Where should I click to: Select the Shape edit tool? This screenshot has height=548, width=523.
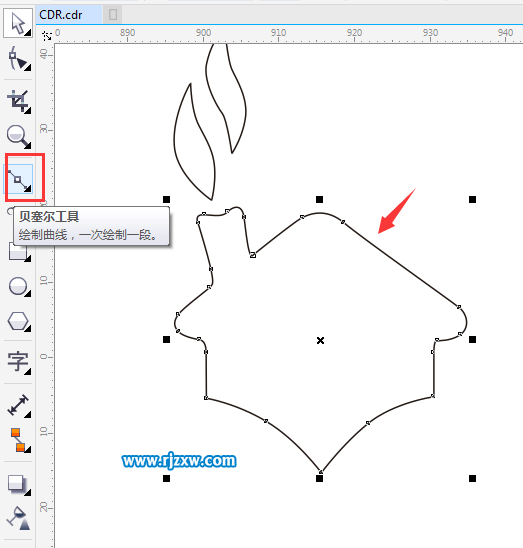coord(18,59)
